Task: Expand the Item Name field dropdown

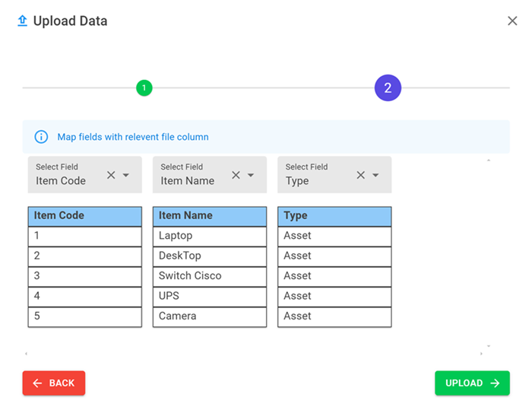Action: tap(251, 175)
